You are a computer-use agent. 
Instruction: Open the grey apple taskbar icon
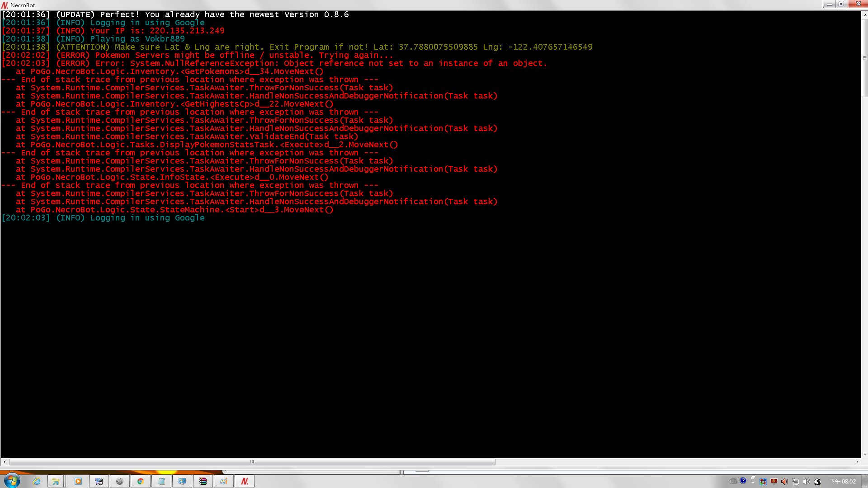(120, 481)
